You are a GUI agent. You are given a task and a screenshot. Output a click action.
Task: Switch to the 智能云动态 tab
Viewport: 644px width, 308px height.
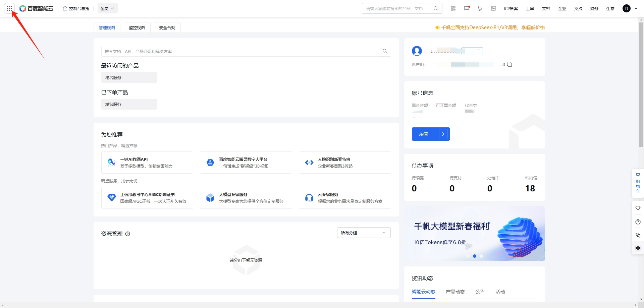[423, 292]
